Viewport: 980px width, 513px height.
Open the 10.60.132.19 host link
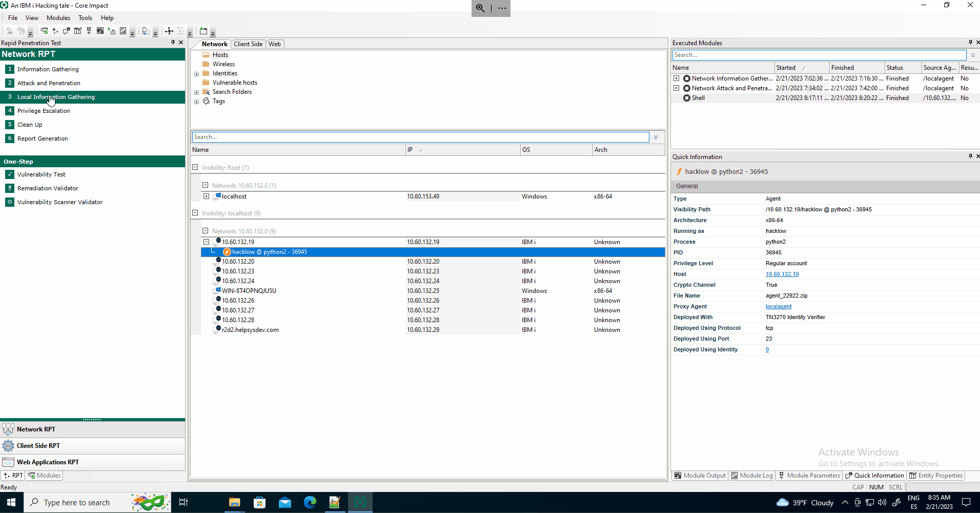782,274
